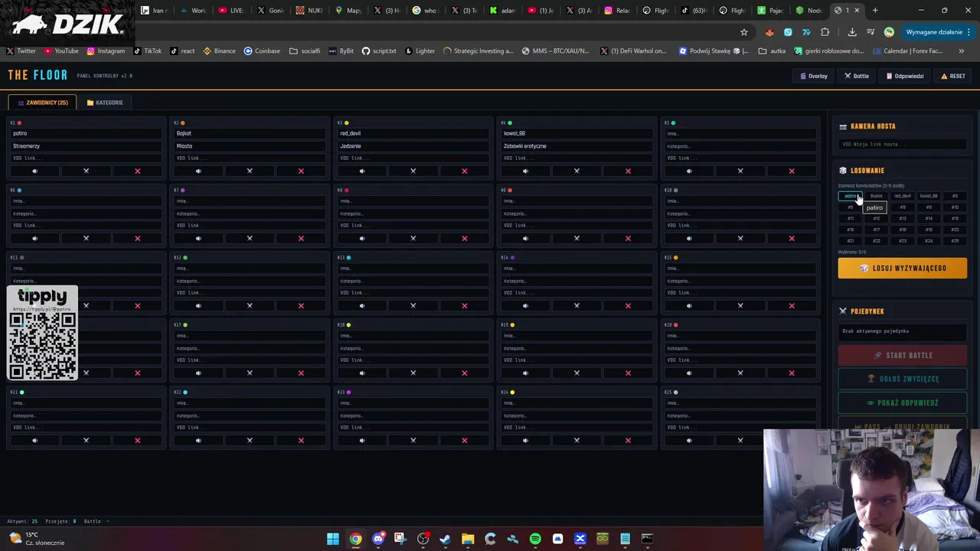Open the browser downloads icon
The height and width of the screenshot is (551, 980).
852,32
